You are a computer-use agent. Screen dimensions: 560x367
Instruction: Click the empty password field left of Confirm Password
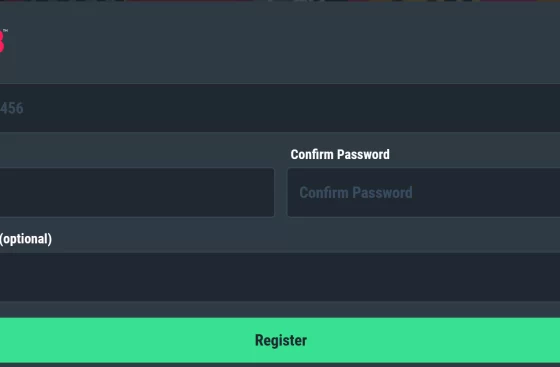(x=137, y=192)
